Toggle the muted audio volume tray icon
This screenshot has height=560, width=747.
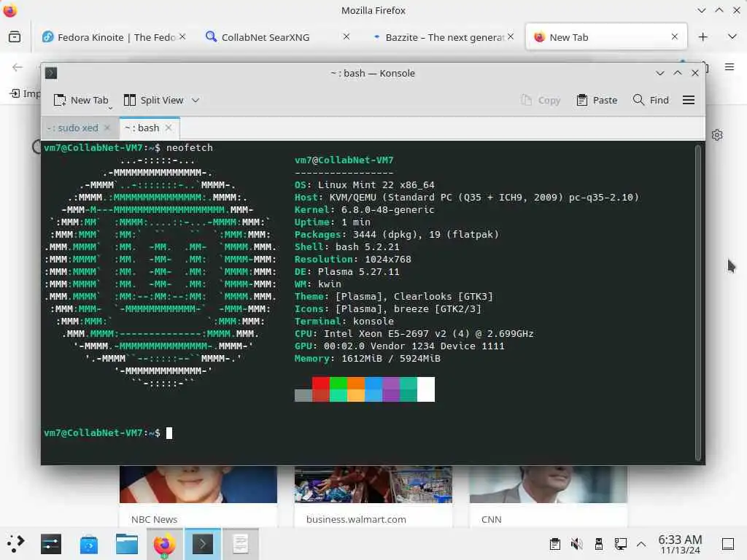pyautogui.click(x=576, y=544)
